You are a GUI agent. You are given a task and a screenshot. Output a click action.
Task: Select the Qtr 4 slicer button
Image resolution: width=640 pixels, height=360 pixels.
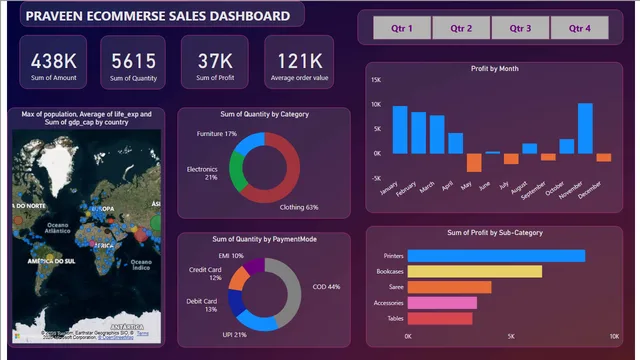(580, 28)
